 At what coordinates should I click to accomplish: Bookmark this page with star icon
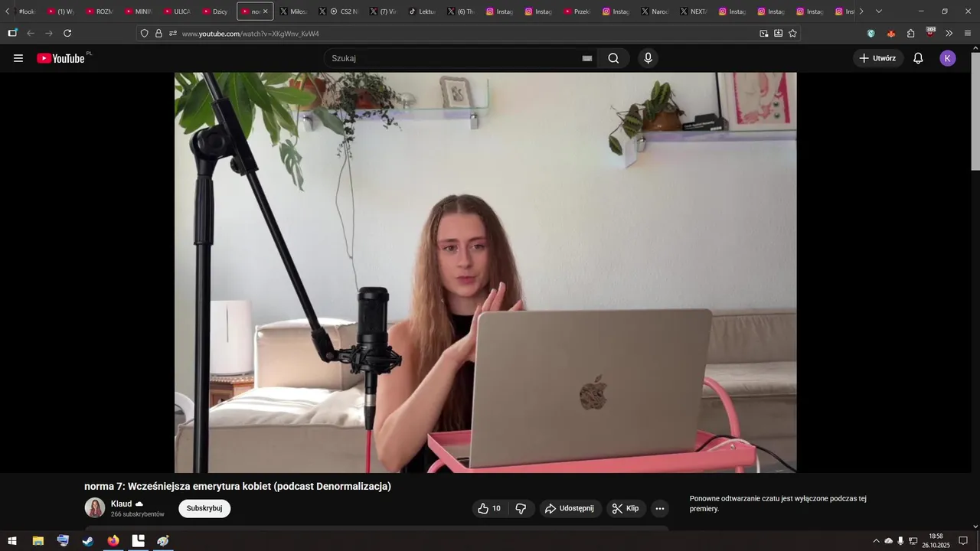point(792,33)
